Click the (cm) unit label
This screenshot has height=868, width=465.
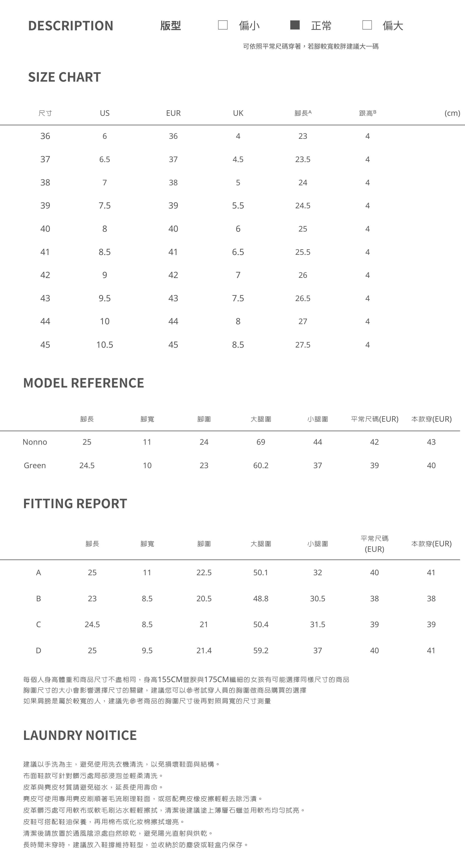click(452, 113)
